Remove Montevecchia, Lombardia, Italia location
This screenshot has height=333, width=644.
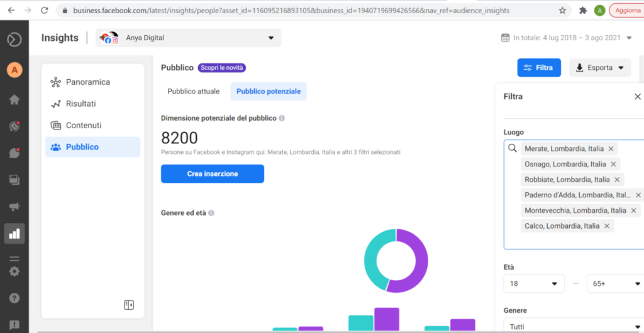point(633,210)
